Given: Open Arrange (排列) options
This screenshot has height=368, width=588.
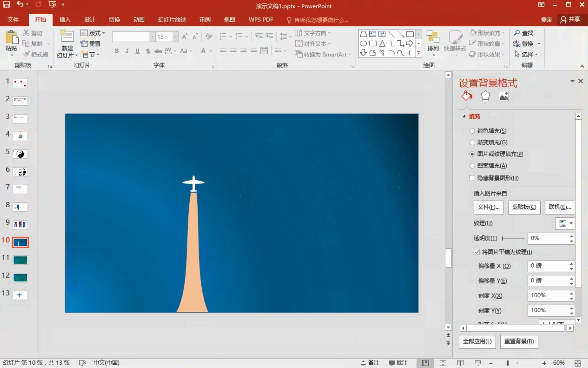Looking at the screenshot, I should tap(433, 43).
